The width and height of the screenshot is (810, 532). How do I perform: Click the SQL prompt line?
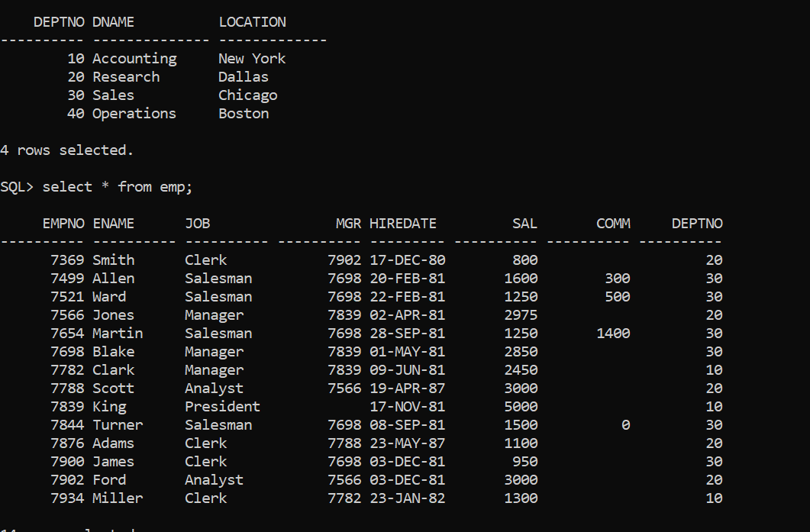click(17, 186)
